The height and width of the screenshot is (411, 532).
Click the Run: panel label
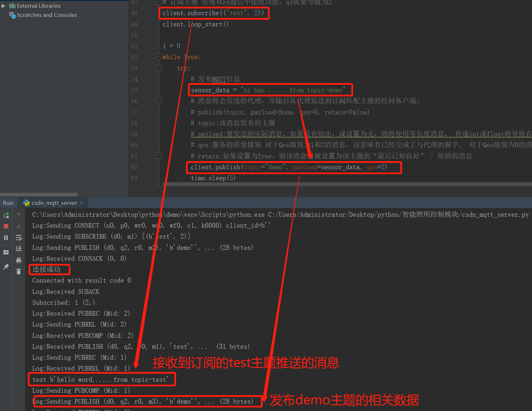click(x=8, y=203)
